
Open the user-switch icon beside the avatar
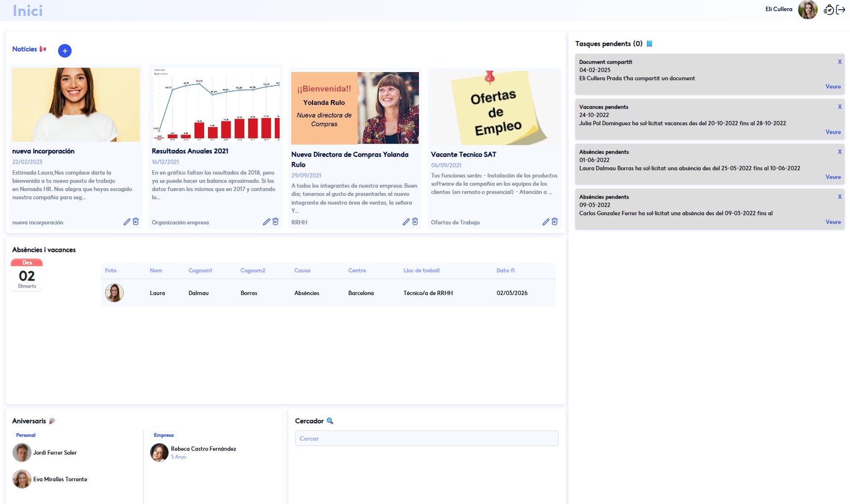click(x=829, y=10)
